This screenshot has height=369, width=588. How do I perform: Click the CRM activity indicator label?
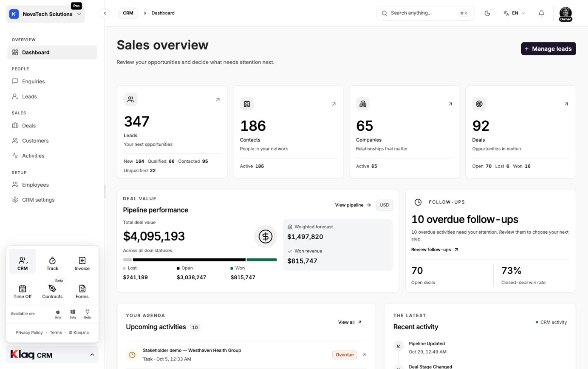[x=551, y=322]
